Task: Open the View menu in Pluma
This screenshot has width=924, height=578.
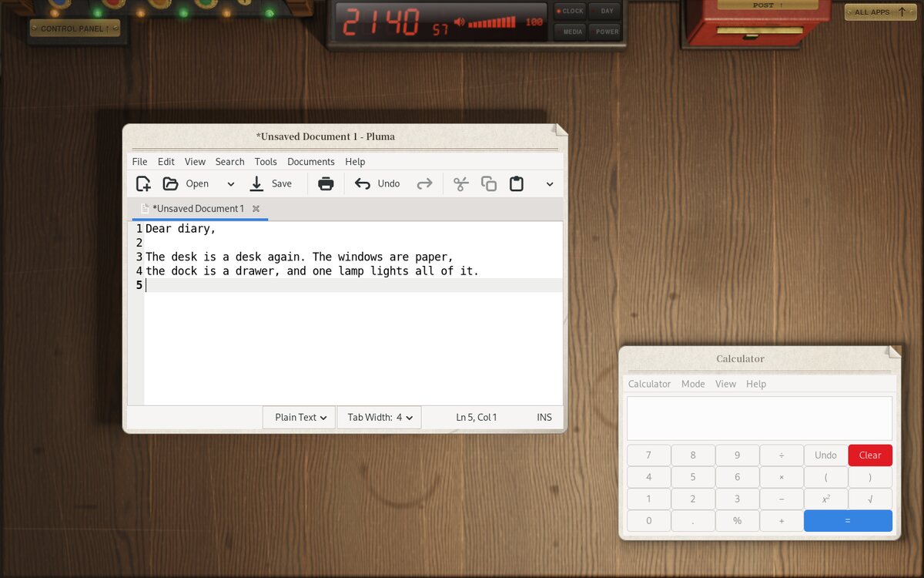Action: coord(195,162)
